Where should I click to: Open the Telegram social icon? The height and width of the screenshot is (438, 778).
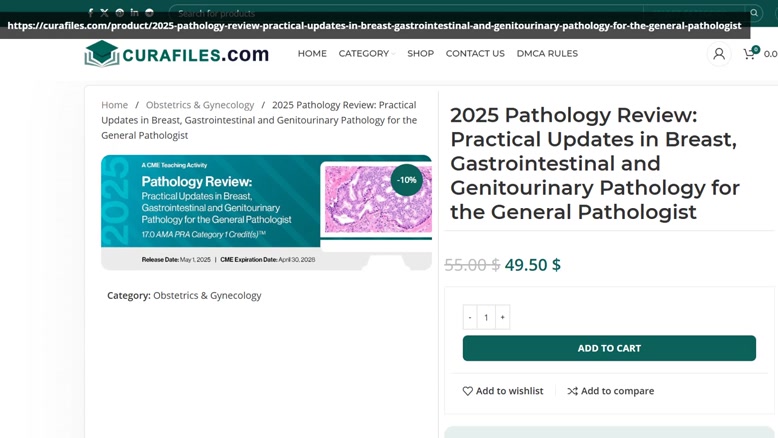149,13
